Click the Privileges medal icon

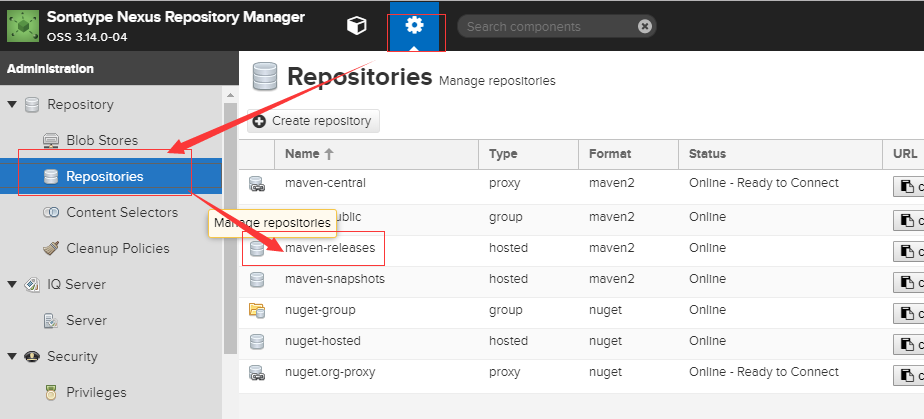tap(51, 392)
